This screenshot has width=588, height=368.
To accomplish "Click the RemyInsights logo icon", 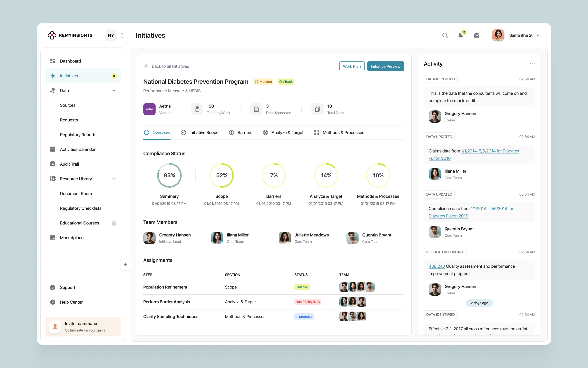I will 52,35.
